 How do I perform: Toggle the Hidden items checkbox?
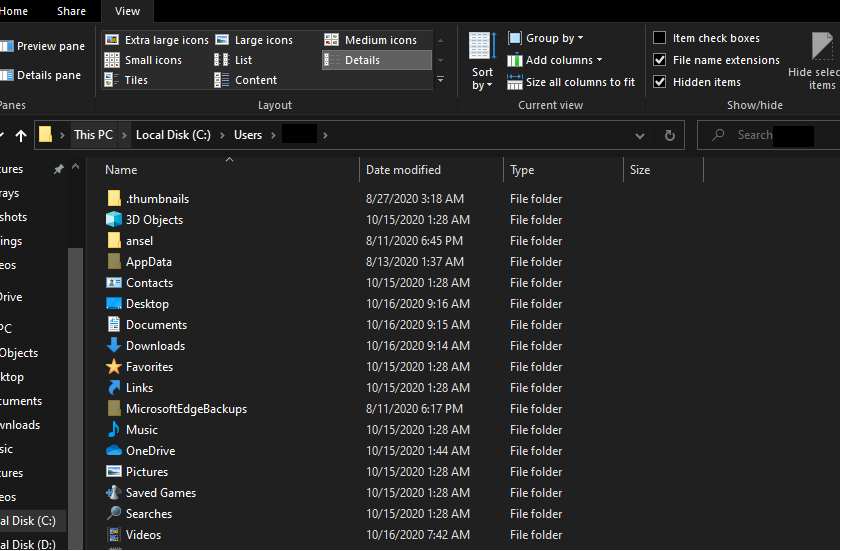point(660,82)
